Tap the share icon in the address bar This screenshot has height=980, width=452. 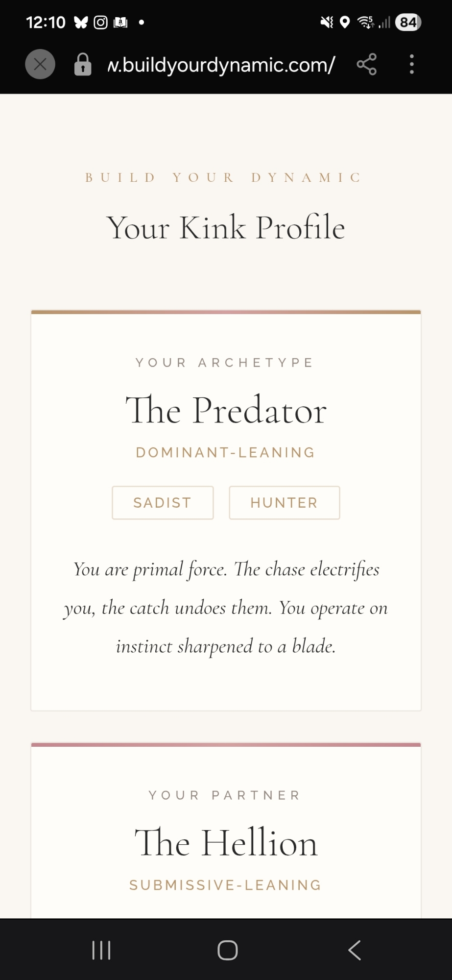(x=366, y=64)
